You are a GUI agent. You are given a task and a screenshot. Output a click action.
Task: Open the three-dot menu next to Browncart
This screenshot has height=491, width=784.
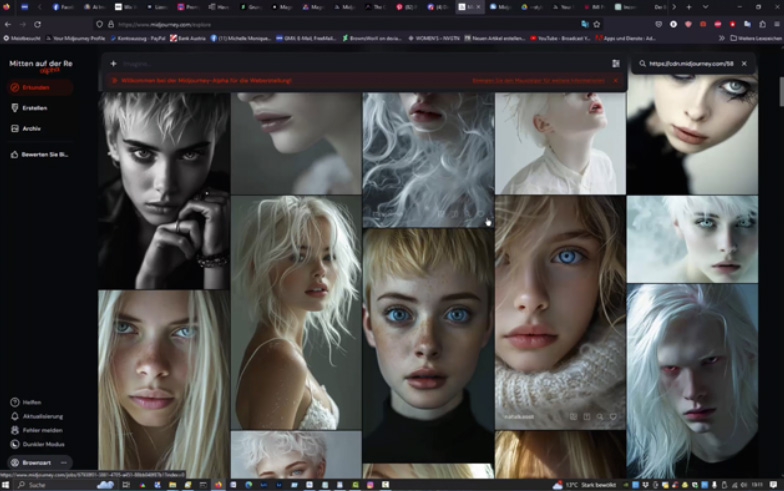point(64,463)
